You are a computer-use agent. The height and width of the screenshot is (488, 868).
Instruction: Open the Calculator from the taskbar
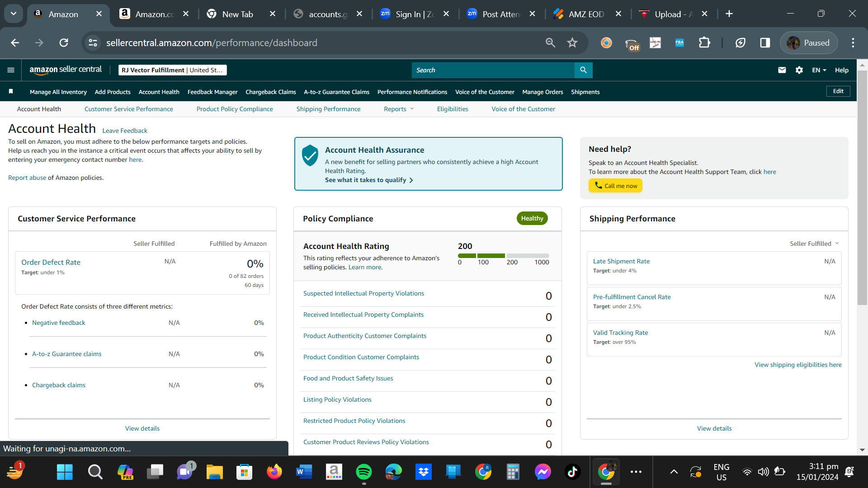click(513, 472)
